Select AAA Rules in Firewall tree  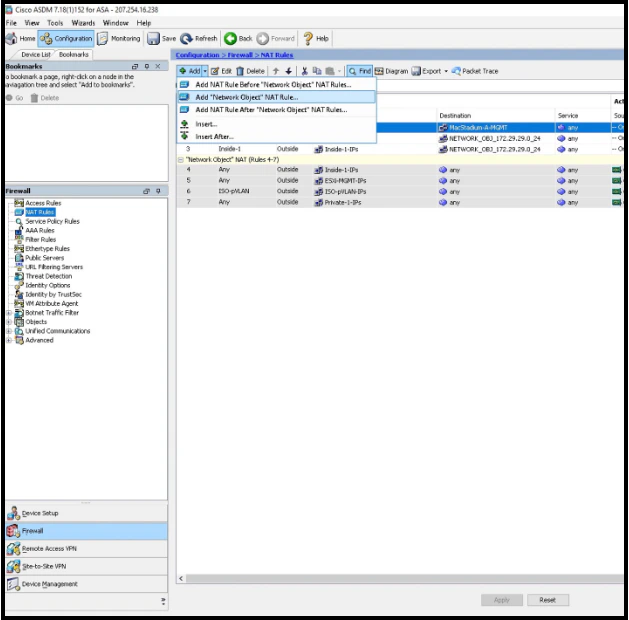(40, 231)
